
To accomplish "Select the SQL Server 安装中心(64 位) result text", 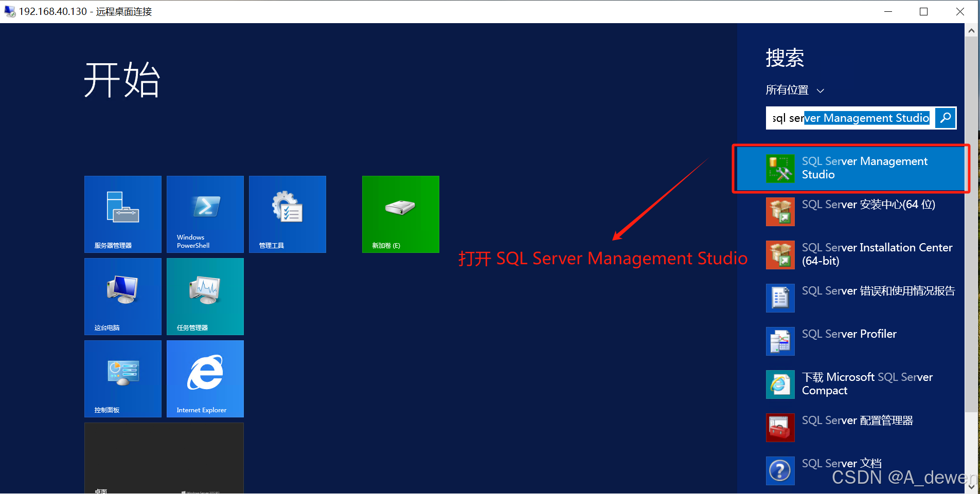I will (x=868, y=205).
